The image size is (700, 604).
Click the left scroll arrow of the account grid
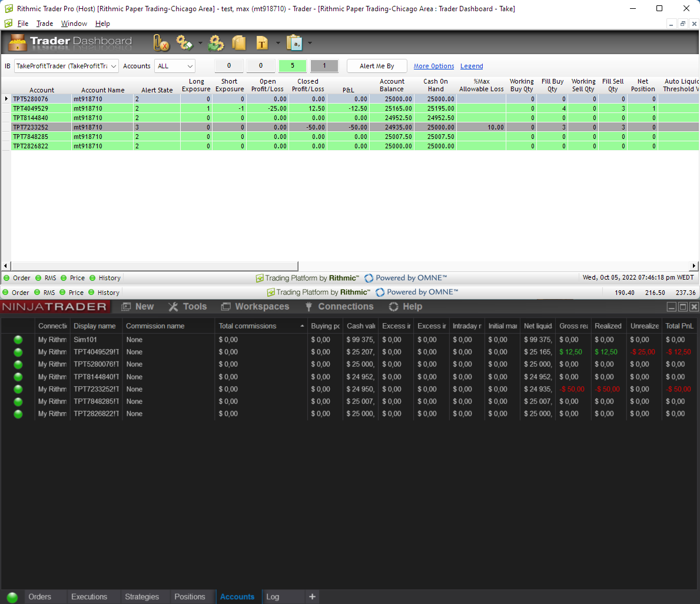(5, 266)
